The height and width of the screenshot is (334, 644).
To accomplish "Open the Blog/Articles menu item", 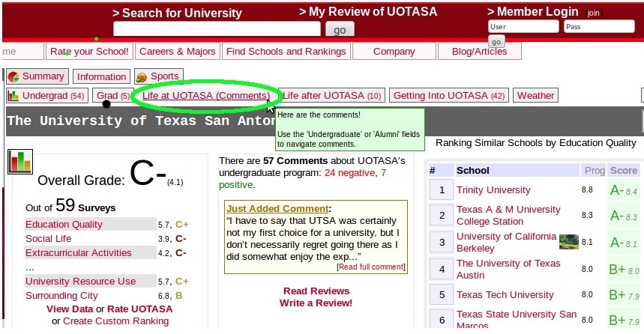I will (x=480, y=51).
